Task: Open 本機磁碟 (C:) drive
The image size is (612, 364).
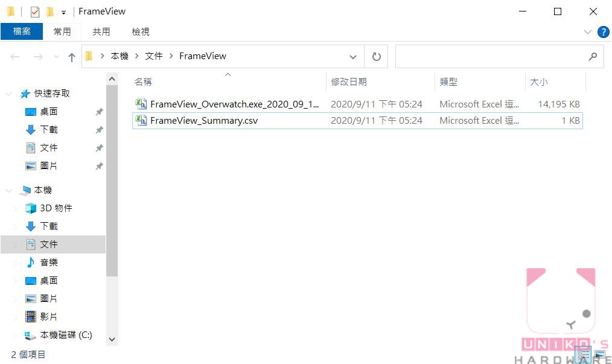Action: pyautogui.click(x=66, y=335)
